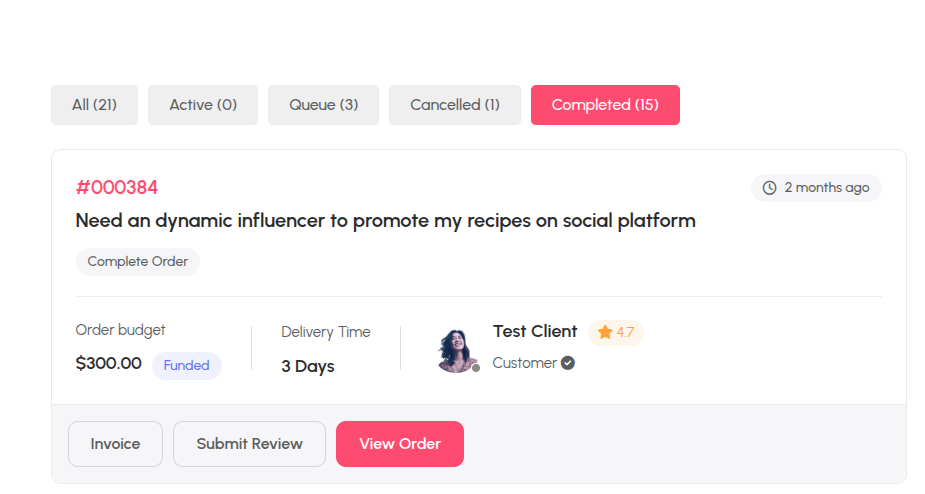This screenshot has width=925, height=494.
Task: Click the clock icon beside 2 months ago
Action: tap(769, 188)
